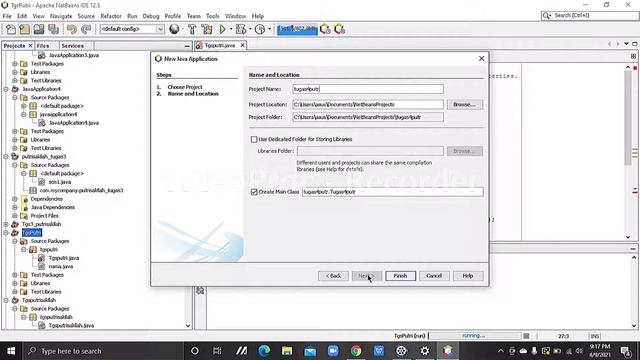Image resolution: width=640 pixels, height=360 pixels.
Task: Click the green Run Project icon
Action: tap(222, 29)
